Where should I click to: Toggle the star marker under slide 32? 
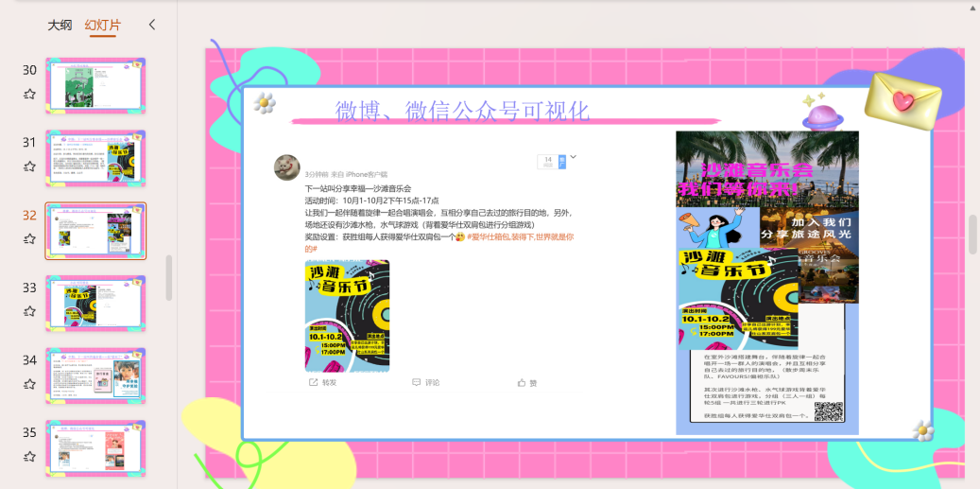click(29, 239)
